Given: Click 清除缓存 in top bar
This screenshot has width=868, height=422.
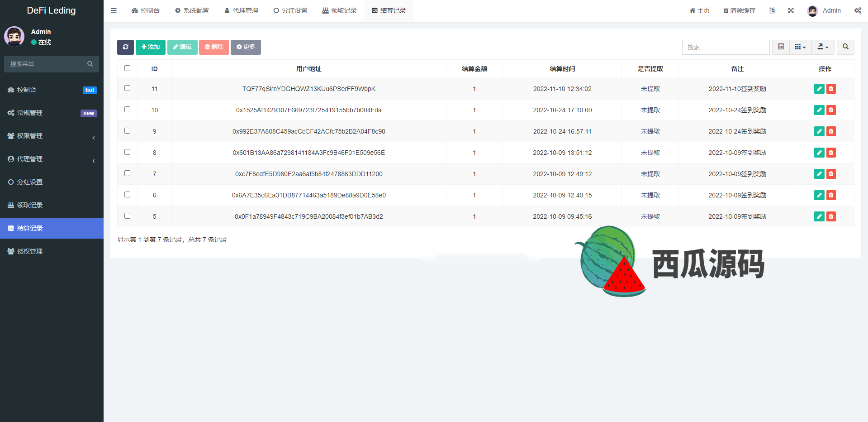Looking at the screenshot, I should point(739,10).
